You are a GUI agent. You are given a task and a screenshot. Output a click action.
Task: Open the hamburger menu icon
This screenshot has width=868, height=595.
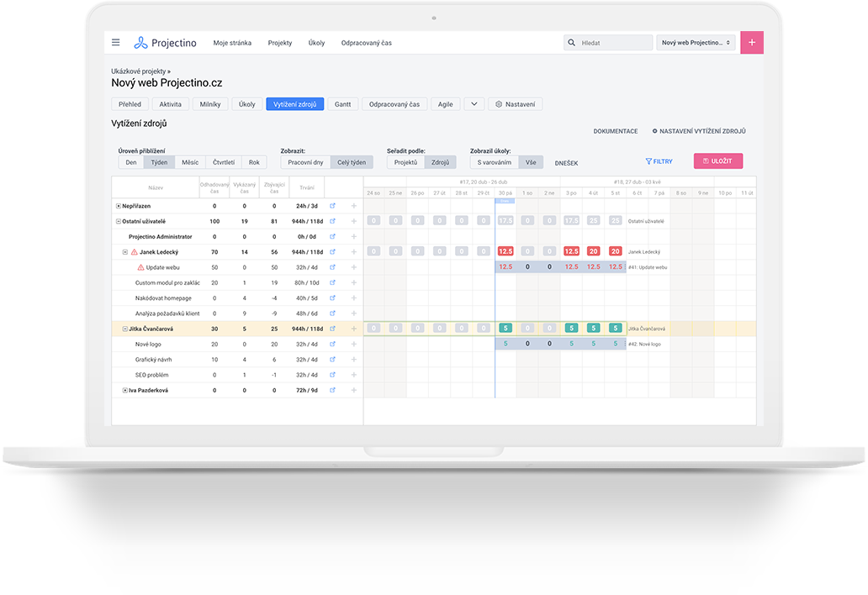[x=116, y=43]
